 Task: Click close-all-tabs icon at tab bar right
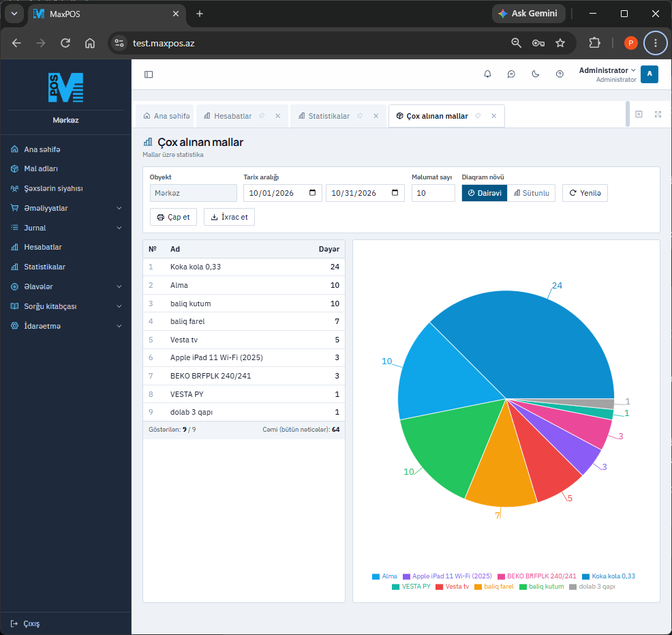pos(639,114)
